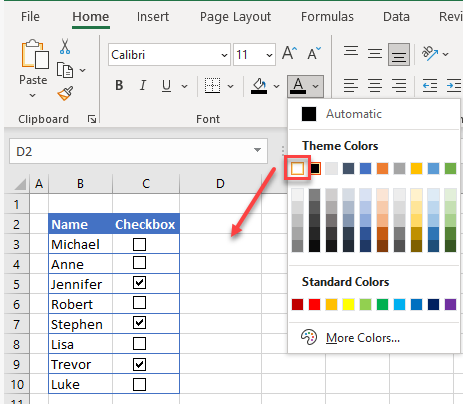The width and height of the screenshot is (463, 404).
Task: Select column C header
Action: (146, 184)
